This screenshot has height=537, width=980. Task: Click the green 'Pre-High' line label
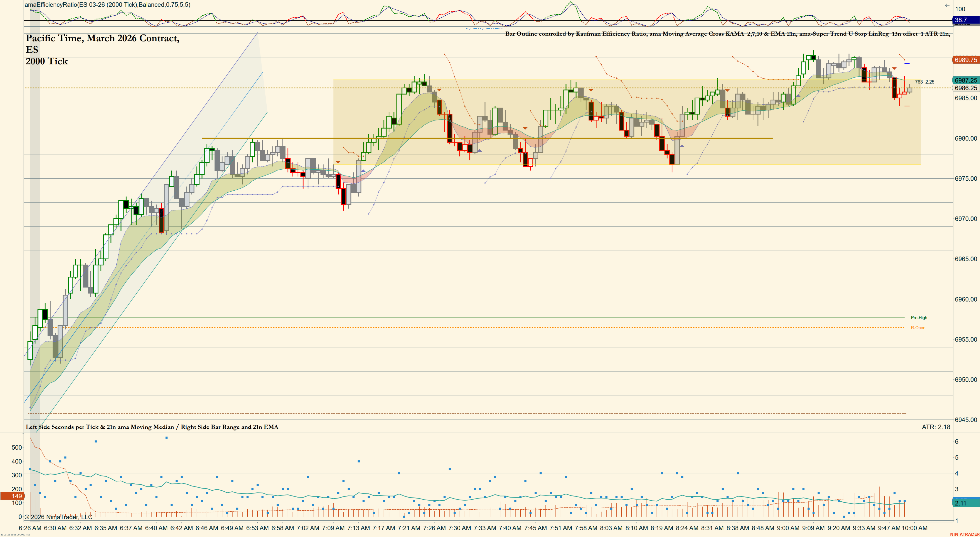point(919,317)
